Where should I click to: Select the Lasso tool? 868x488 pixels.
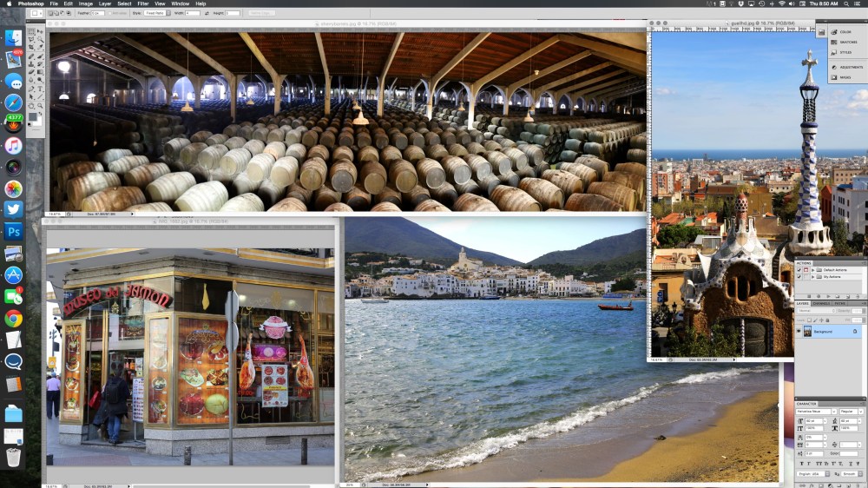pos(31,39)
